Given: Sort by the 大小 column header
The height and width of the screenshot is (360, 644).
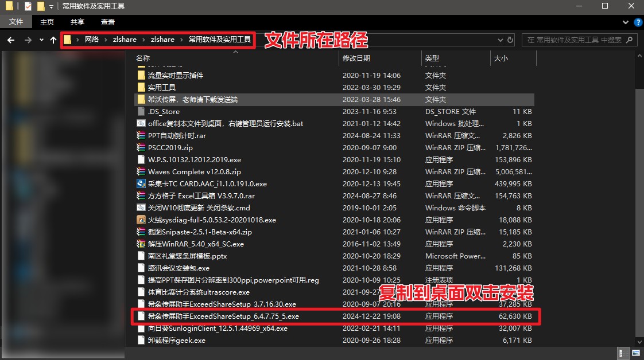Looking at the screenshot, I should (x=501, y=58).
